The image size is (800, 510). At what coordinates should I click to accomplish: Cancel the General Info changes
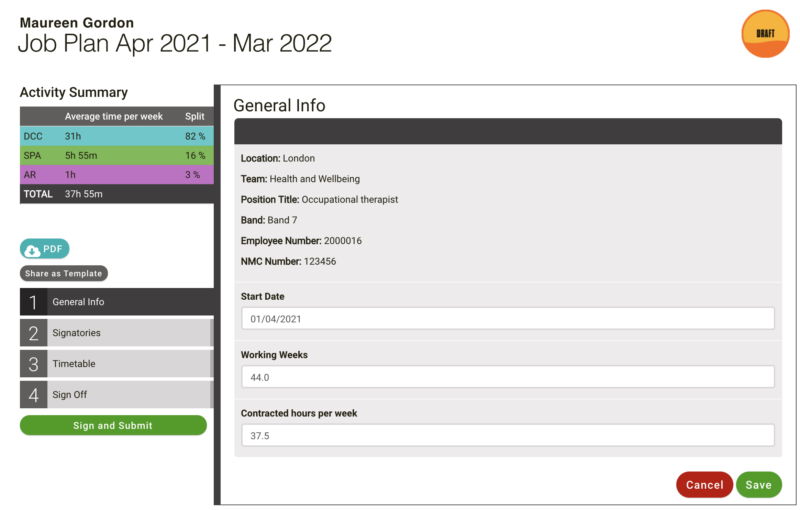coord(704,484)
